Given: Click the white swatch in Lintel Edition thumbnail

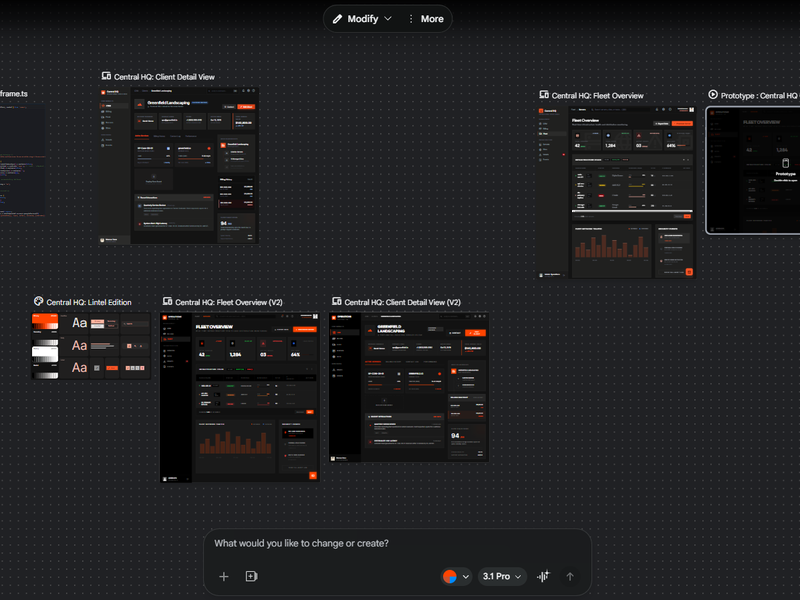Looking at the screenshot, I should 45,354.
